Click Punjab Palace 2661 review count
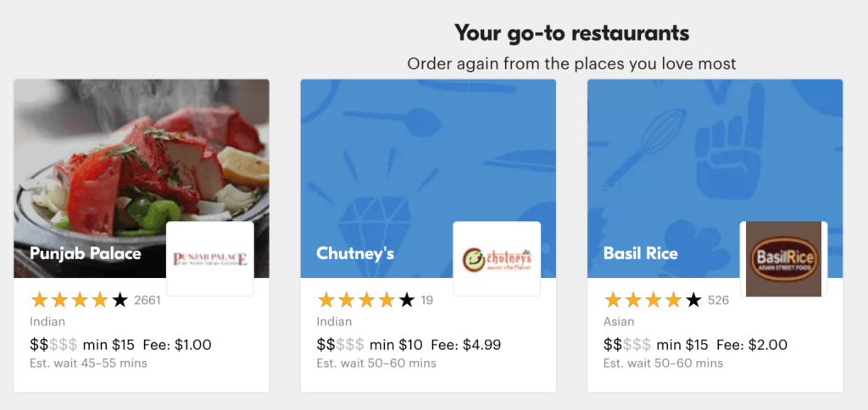 (x=147, y=300)
